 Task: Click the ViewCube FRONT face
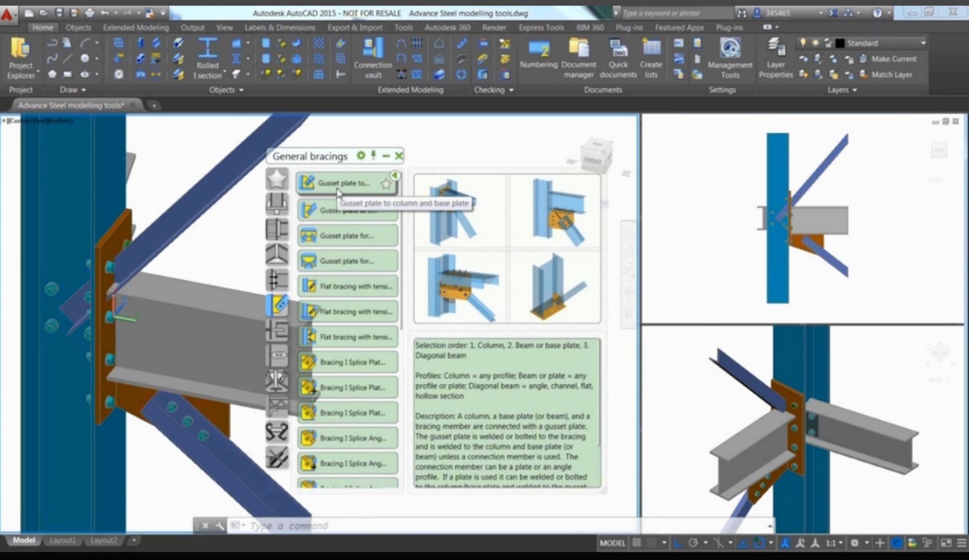pyautogui.click(x=595, y=160)
